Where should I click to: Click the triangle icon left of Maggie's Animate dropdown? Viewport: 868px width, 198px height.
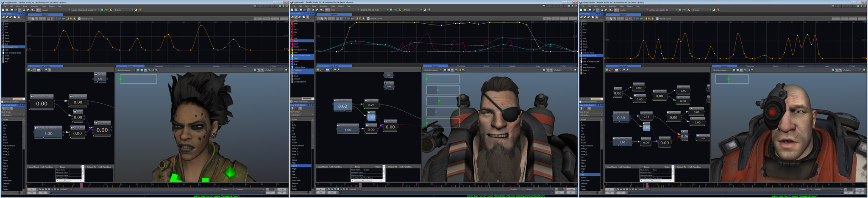click(x=111, y=10)
